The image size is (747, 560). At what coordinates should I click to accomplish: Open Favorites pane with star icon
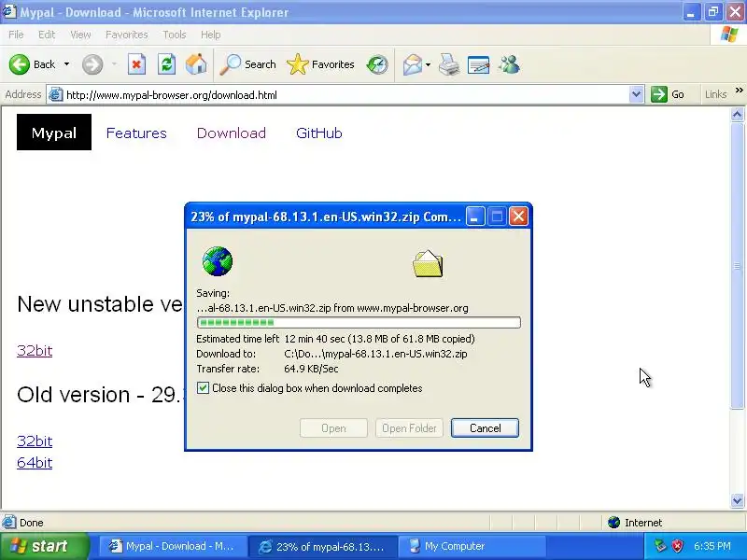320,64
